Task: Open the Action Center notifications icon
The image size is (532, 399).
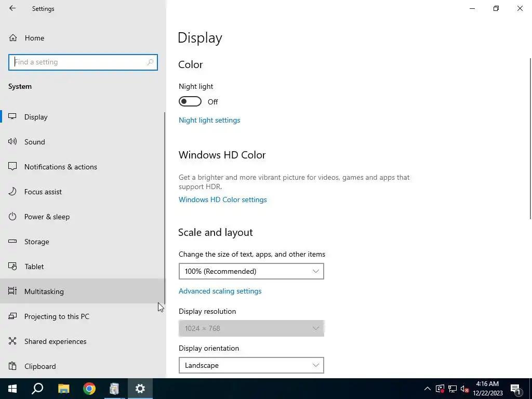Action: (x=515, y=389)
